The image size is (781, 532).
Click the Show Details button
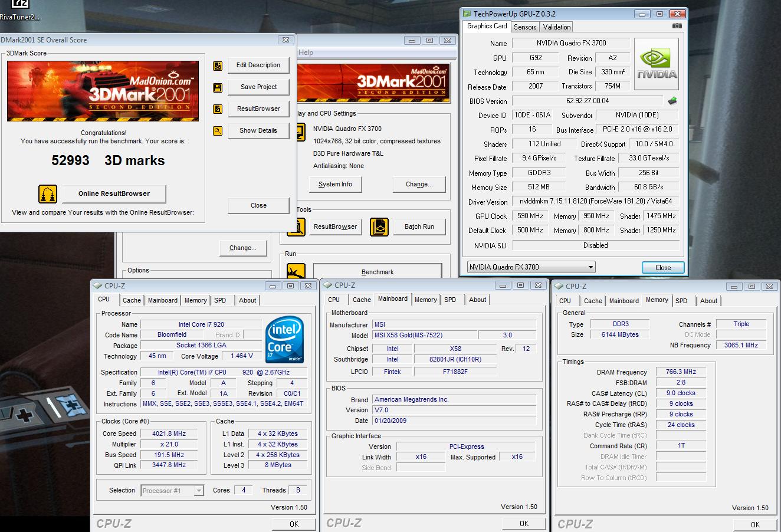pyautogui.click(x=258, y=130)
